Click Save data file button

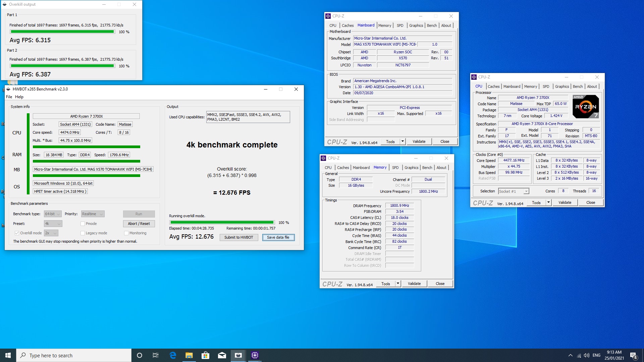coord(278,237)
